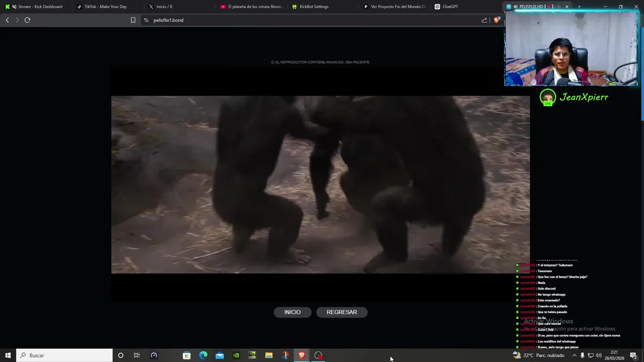Open network settings tray icon
The image size is (644, 362).
[591, 355]
